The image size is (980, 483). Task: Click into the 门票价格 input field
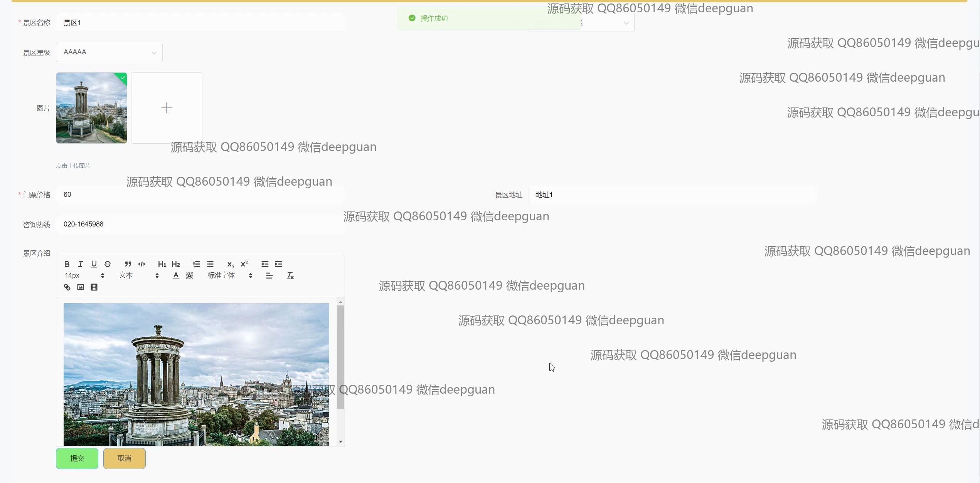tap(200, 195)
